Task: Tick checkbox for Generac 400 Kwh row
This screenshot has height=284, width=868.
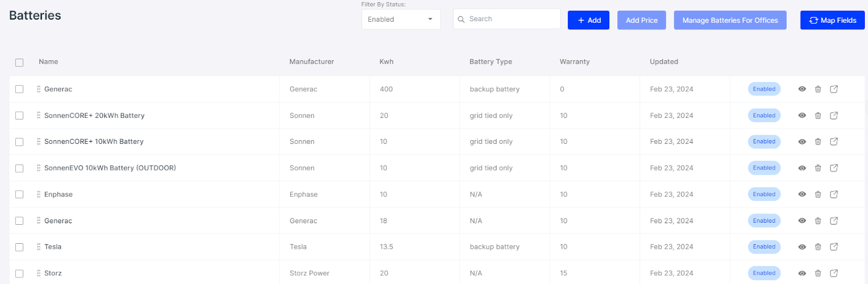Action: [20, 89]
